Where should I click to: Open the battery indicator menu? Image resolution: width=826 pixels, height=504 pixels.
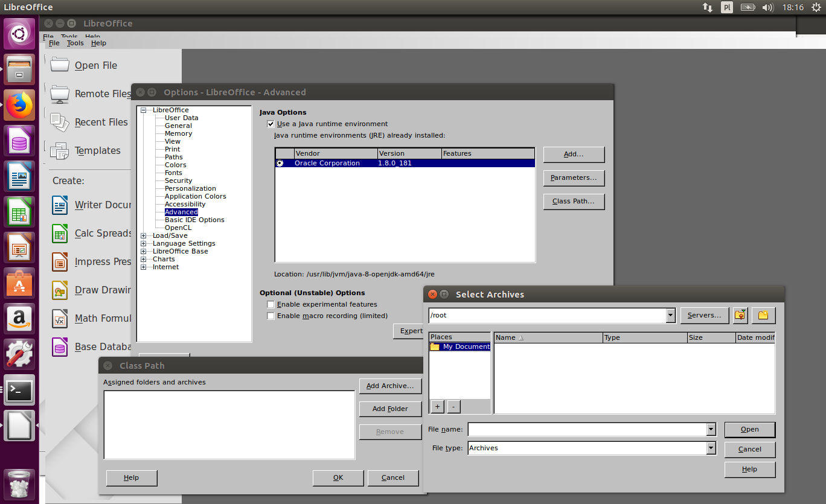pyautogui.click(x=748, y=7)
